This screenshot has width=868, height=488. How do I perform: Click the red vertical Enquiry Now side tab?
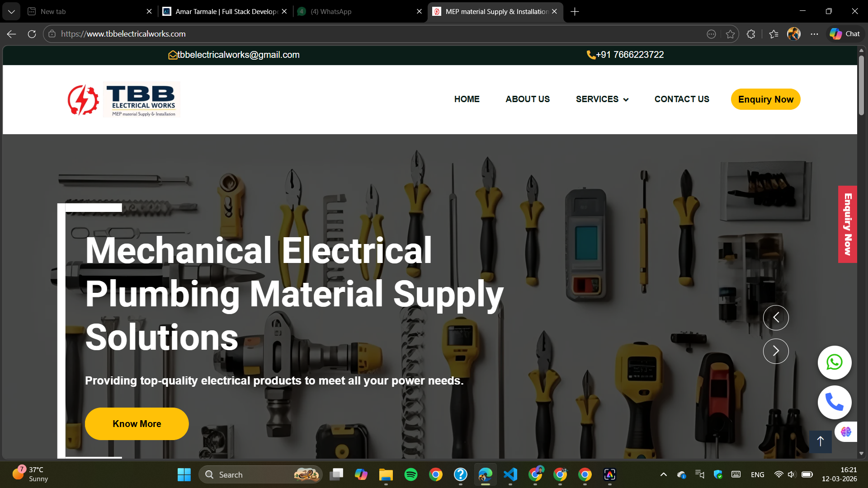(847, 224)
